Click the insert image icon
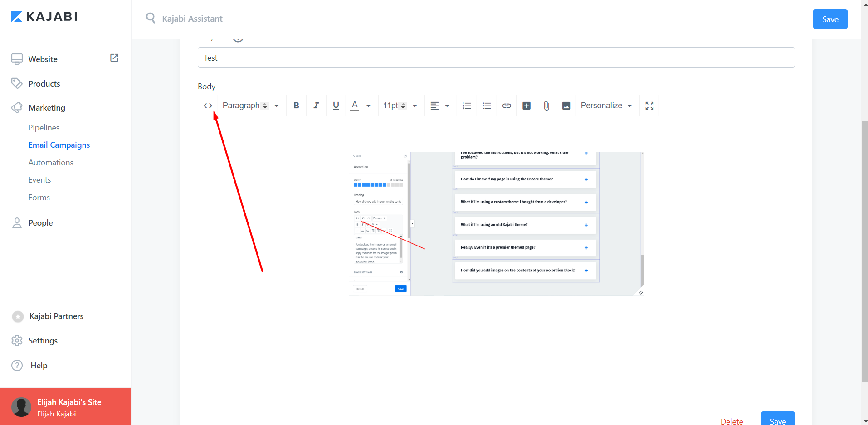Screen dimensions: 868x425 [566, 106]
